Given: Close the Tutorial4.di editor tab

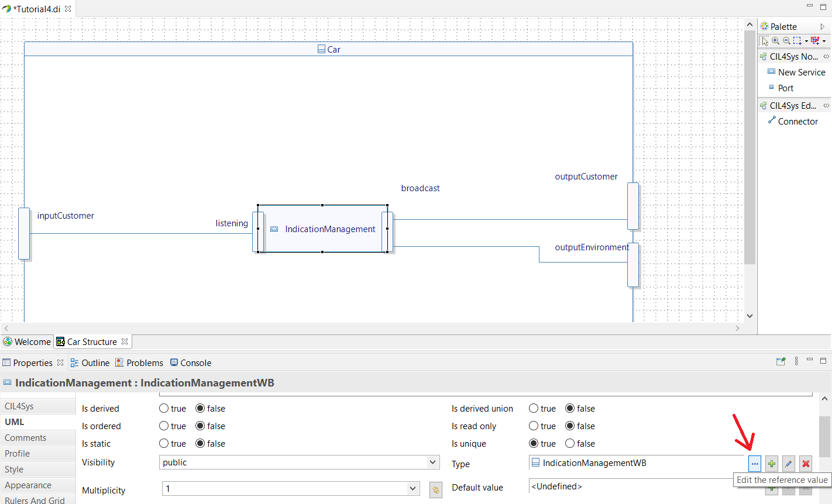Looking at the screenshot, I should [68, 9].
